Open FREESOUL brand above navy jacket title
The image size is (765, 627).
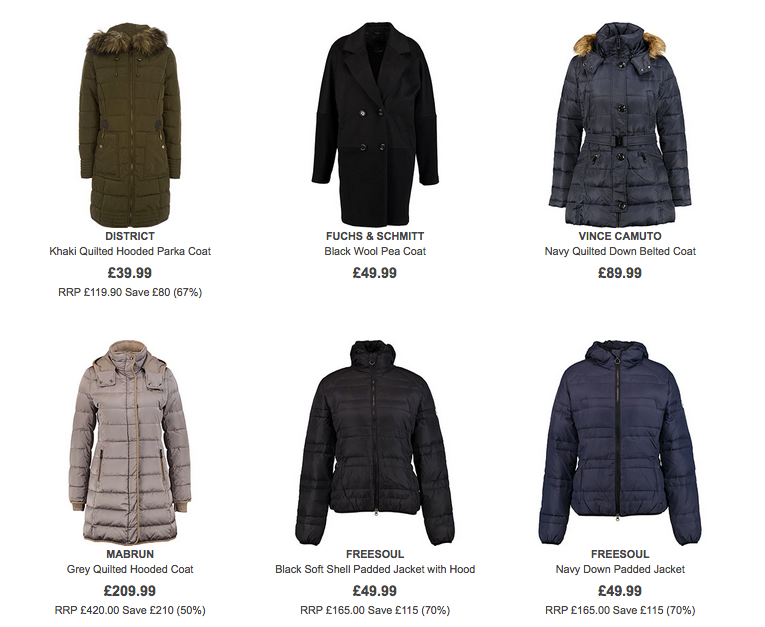(620, 554)
